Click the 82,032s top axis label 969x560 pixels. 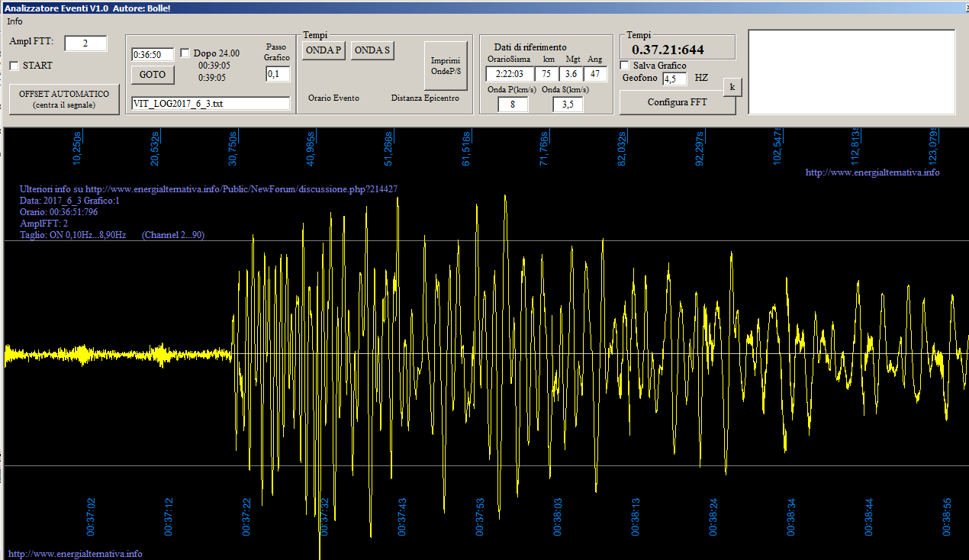click(x=622, y=147)
